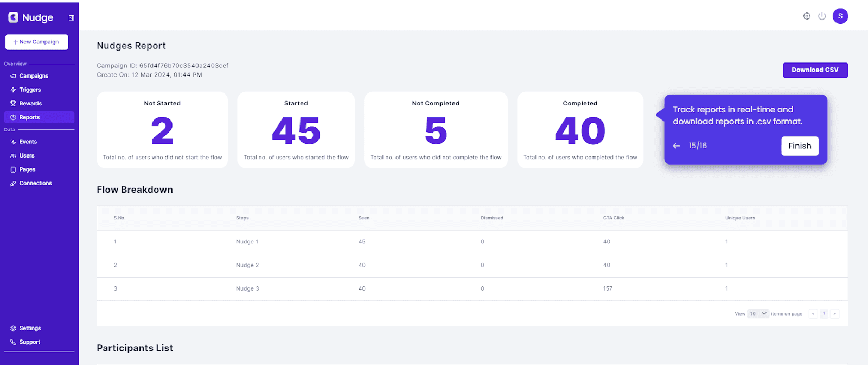Click the Steps column header
Screen dimensions: 868x365
pyautogui.click(x=242, y=218)
